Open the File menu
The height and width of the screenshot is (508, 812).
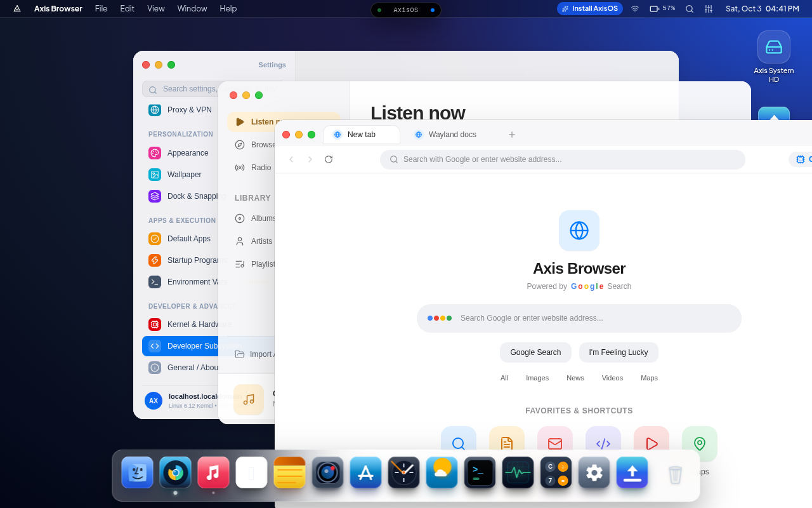click(x=101, y=9)
